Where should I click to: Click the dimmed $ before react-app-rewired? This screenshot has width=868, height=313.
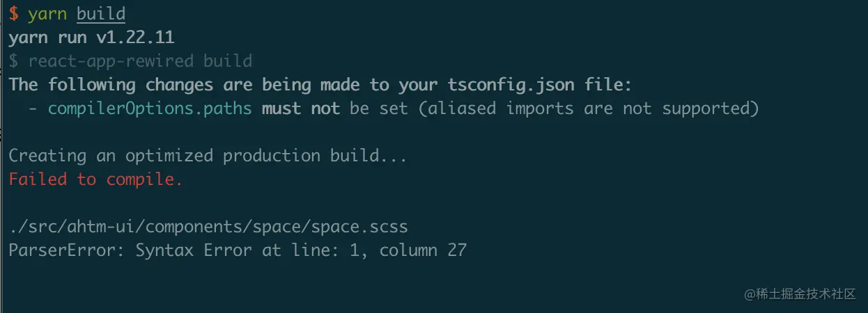tap(13, 61)
